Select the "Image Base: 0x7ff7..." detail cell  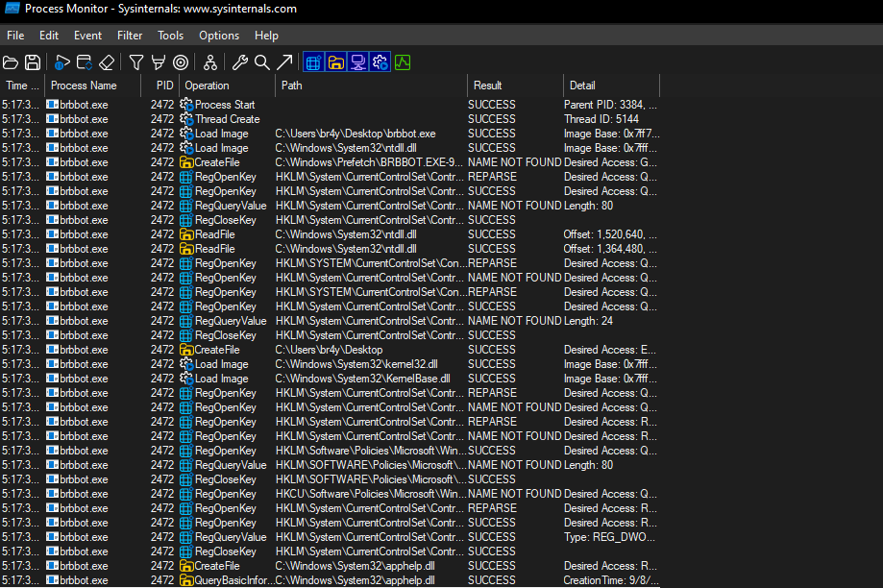[612, 135]
